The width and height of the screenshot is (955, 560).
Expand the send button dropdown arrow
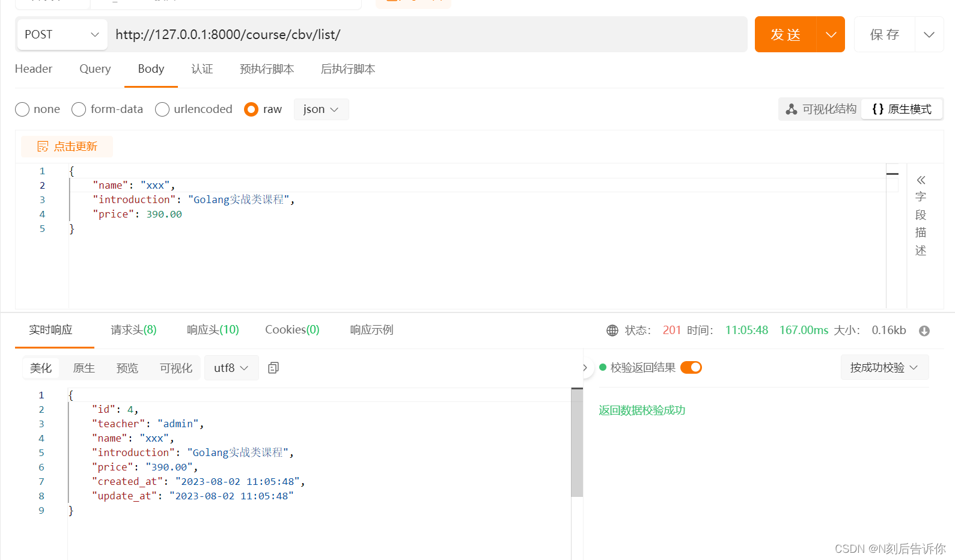(831, 35)
